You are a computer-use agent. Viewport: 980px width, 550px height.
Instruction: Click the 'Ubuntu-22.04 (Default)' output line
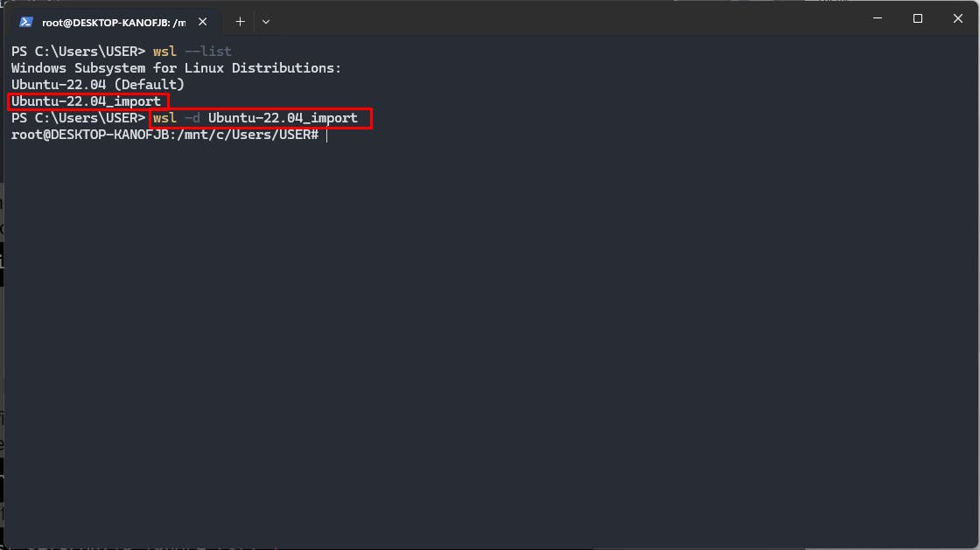click(x=97, y=84)
